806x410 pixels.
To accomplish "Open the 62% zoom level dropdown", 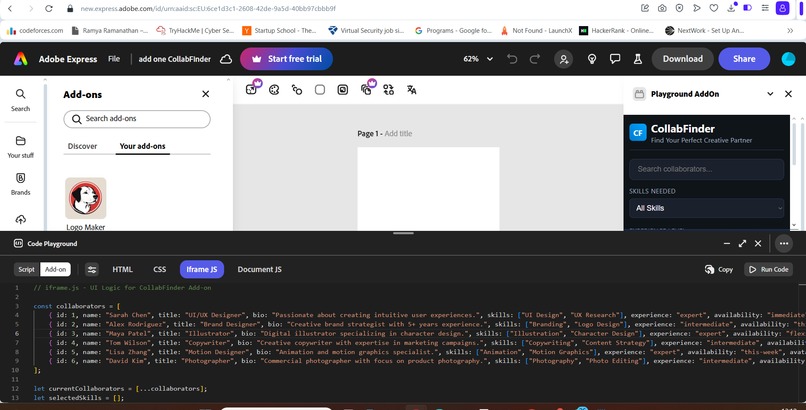I will (x=479, y=59).
